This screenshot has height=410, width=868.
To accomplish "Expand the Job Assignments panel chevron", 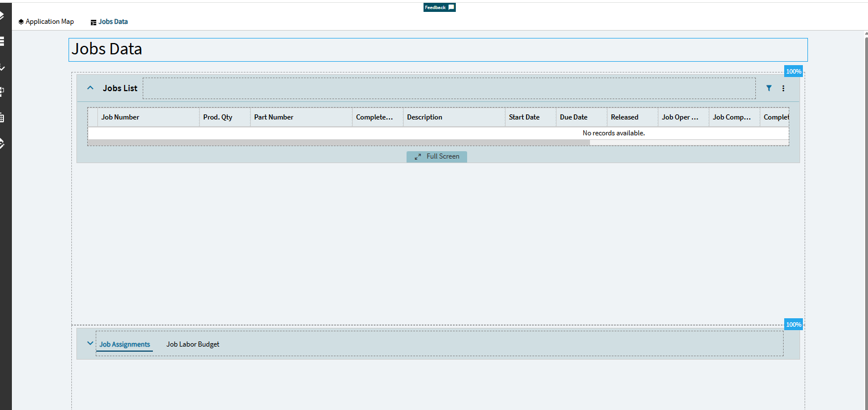I will click(x=90, y=343).
